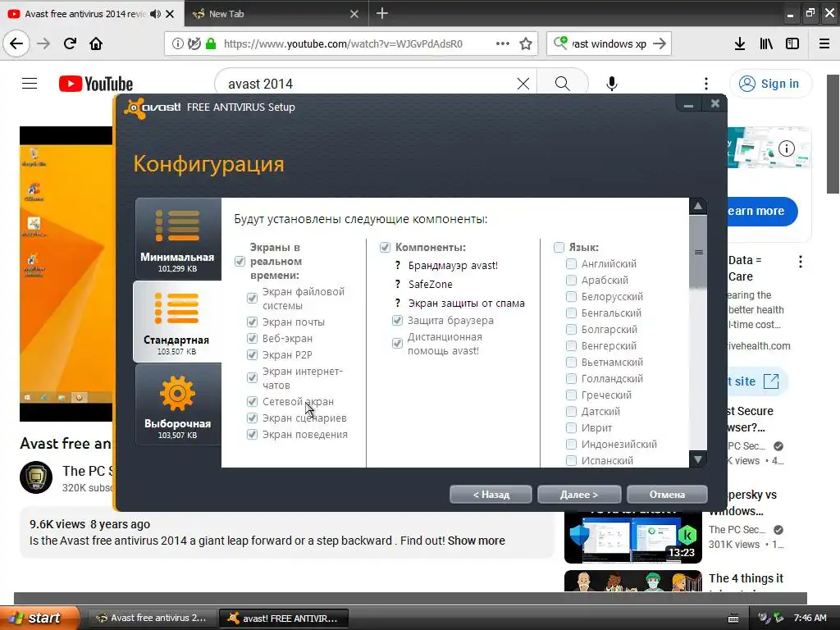Toggle Дистанционная помощь avast! checkbox
This screenshot has width=840, height=630.
pyautogui.click(x=397, y=344)
